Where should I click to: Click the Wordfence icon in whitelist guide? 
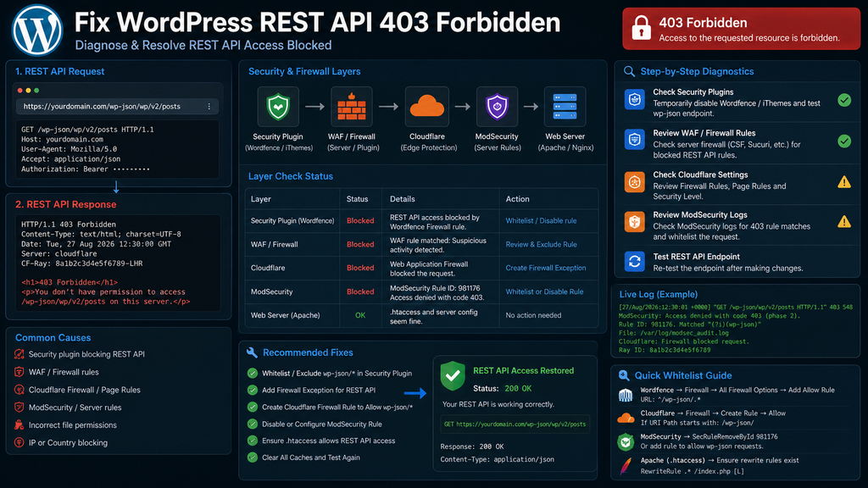coord(626,395)
